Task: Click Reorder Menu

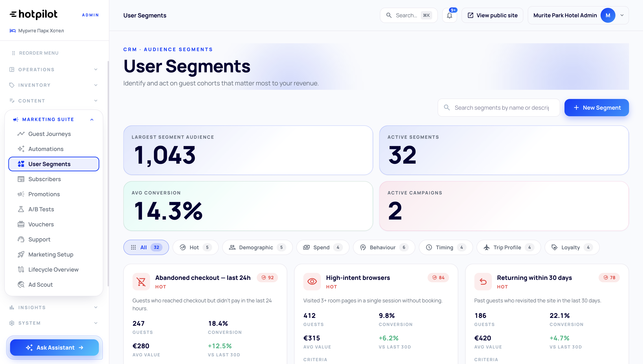Action: point(39,53)
